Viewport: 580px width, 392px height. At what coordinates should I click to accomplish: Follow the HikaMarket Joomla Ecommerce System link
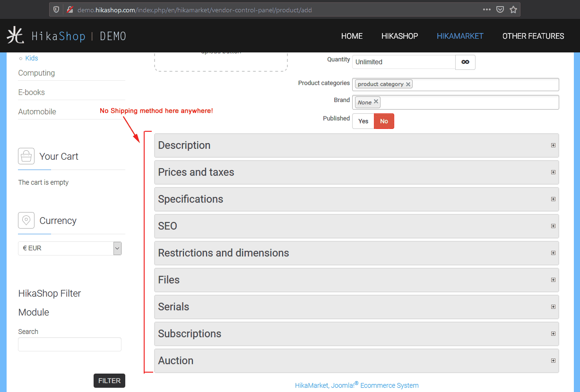point(357,385)
